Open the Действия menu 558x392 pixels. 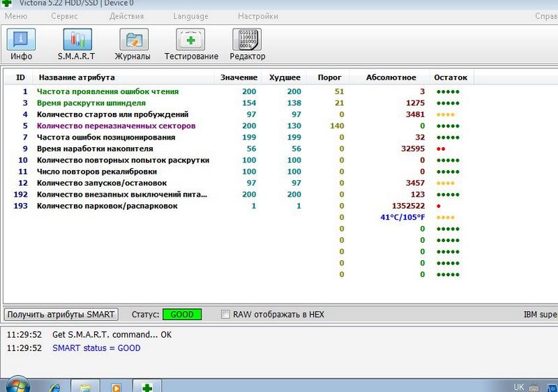pyautogui.click(x=126, y=16)
